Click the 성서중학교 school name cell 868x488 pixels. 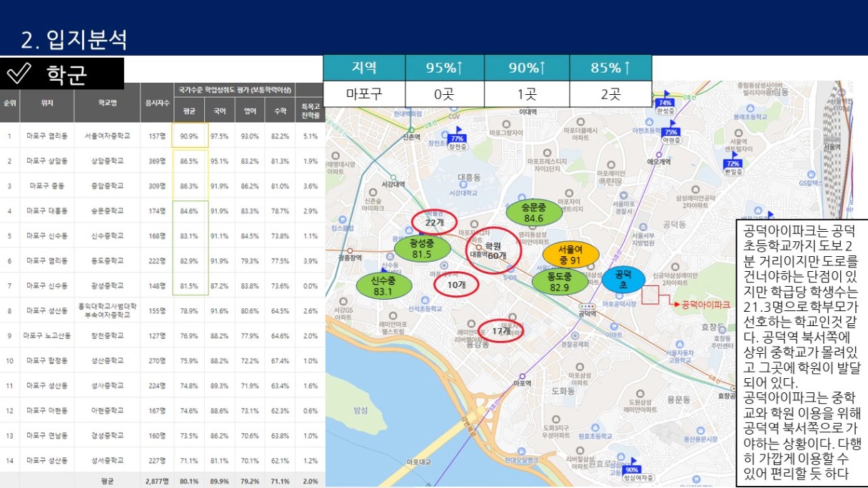[x=108, y=460]
